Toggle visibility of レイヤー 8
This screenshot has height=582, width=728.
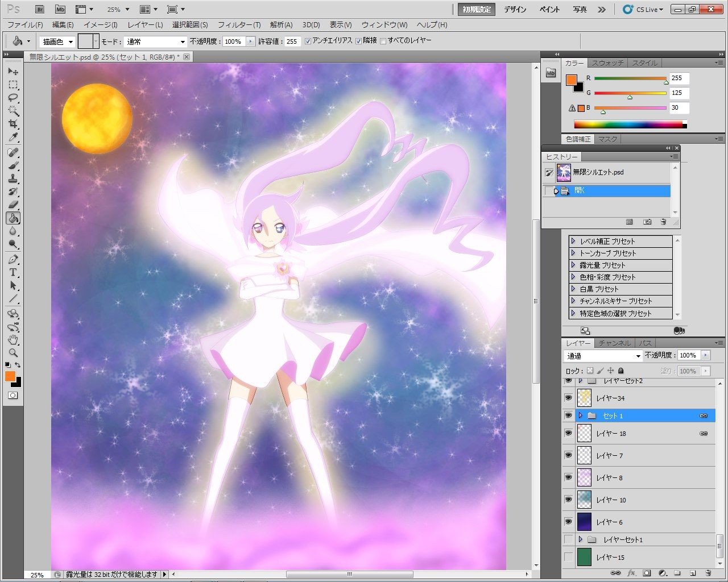tap(568, 477)
